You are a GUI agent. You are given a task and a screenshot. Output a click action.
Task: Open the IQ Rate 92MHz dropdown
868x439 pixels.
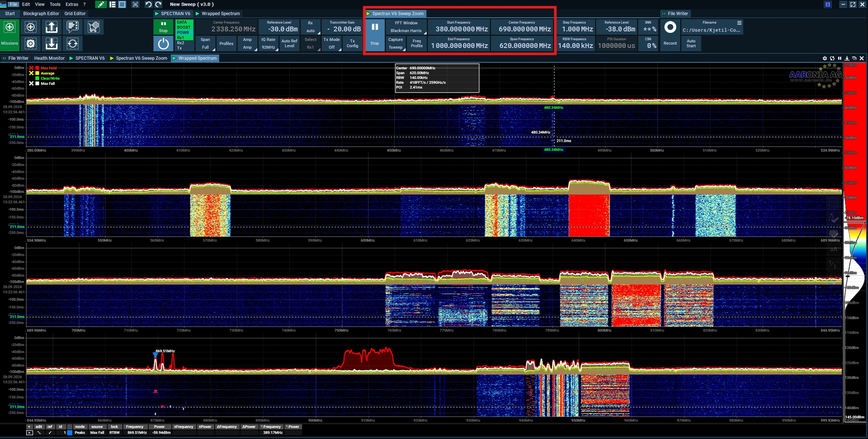(x=268, y=44)
